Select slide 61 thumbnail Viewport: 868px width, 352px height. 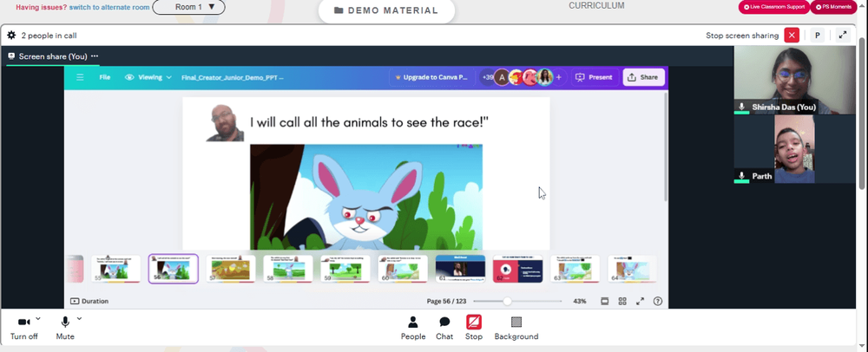[461, 269]
